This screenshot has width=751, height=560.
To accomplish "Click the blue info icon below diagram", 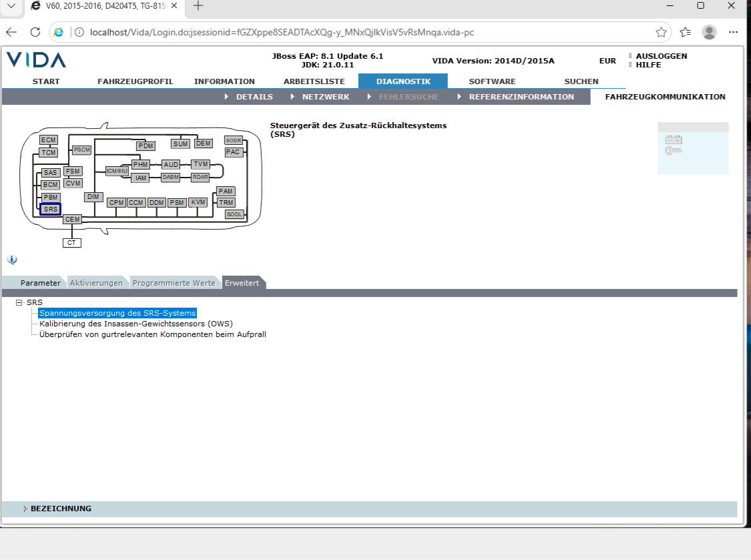I will [12, 260].
